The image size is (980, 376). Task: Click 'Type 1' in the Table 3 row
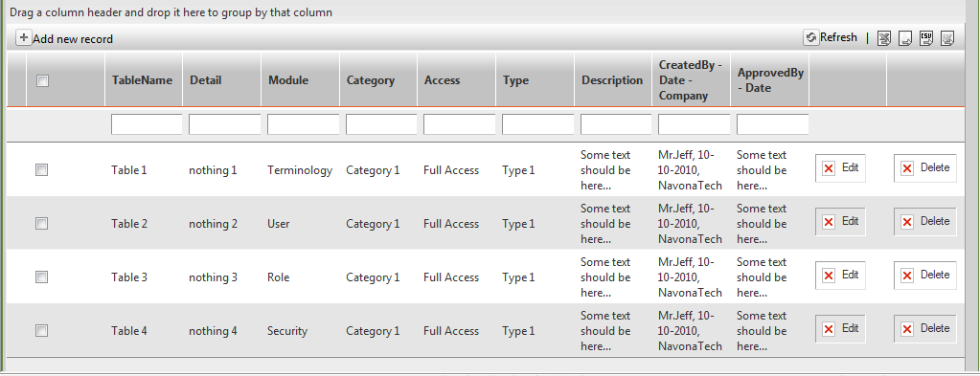pos(519,277)
